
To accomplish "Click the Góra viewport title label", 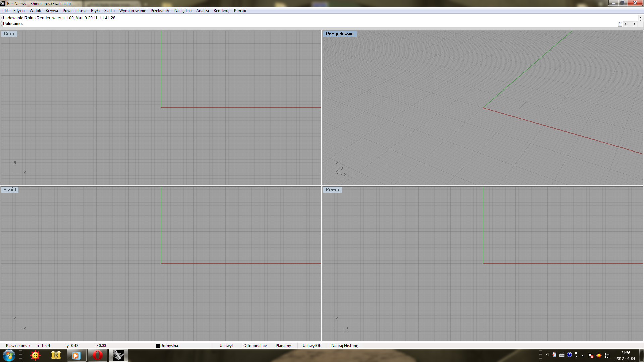I will (x=9, y=34).
